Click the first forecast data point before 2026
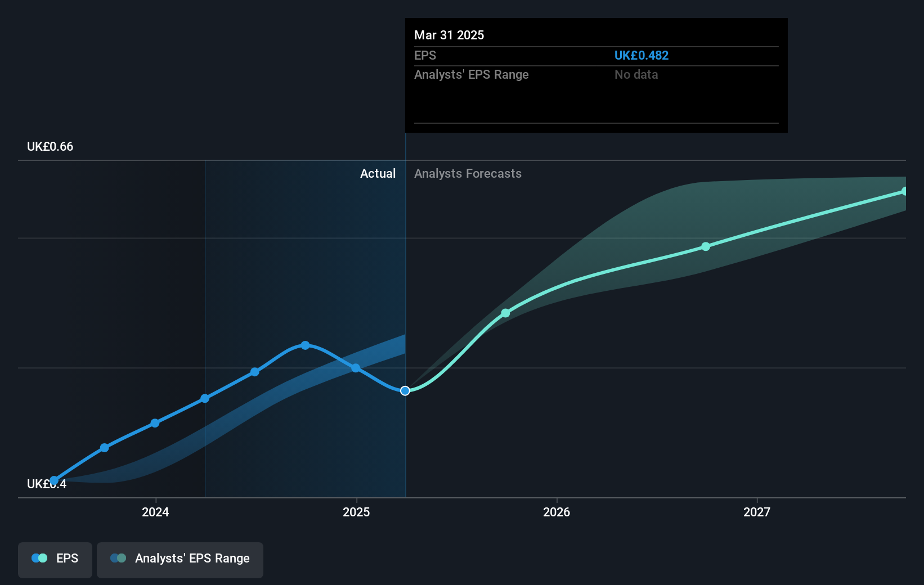The width and height of the screenshot is (924, 585). tap(505, 313)
